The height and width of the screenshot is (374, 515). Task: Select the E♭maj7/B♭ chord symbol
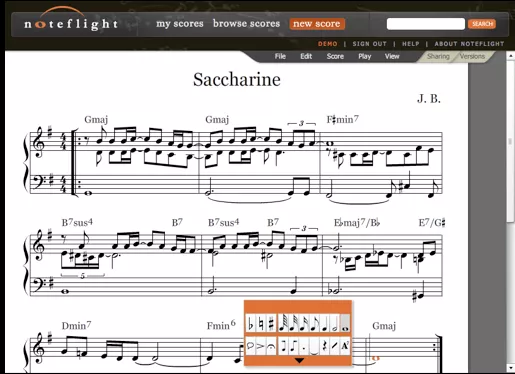[x=357, y=223]
